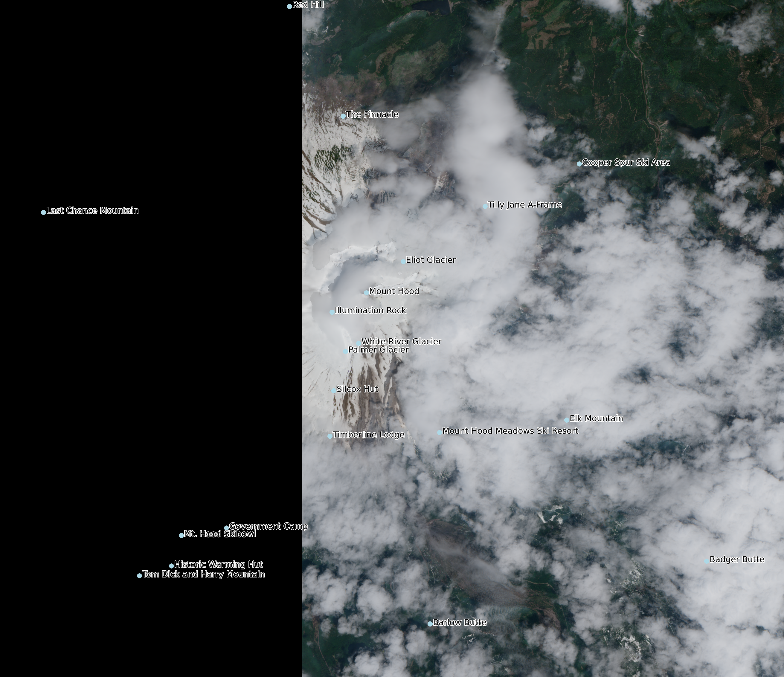Click the Barlow Butte marker

point(430,624)
